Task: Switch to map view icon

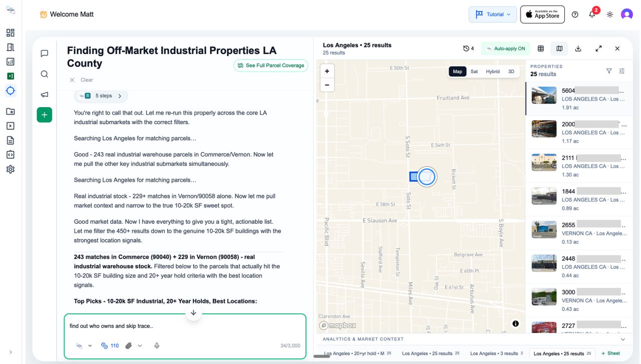Action: (x=559, y=49)
